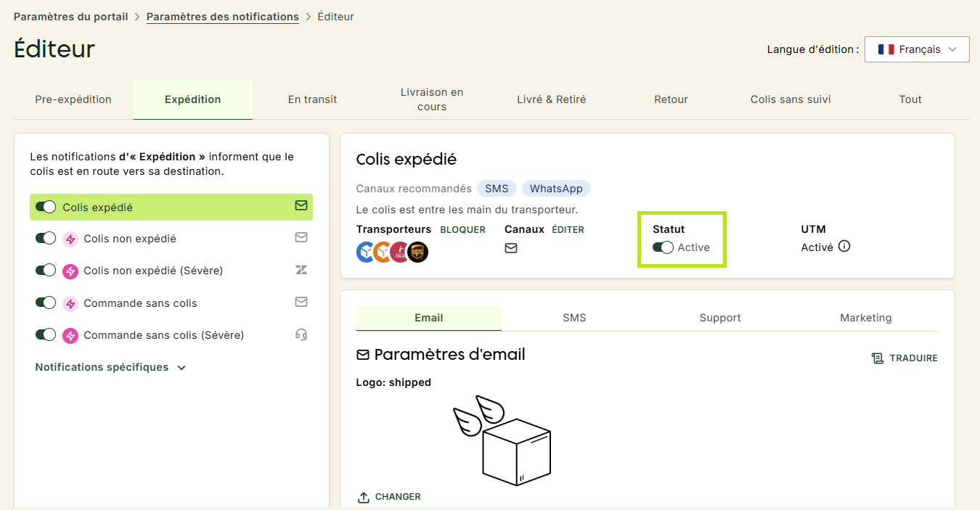Click the lightning badge beside Commande sans colis (Sévère)
Viewport: 980px width, 510px height.
[x=70, y=335]
